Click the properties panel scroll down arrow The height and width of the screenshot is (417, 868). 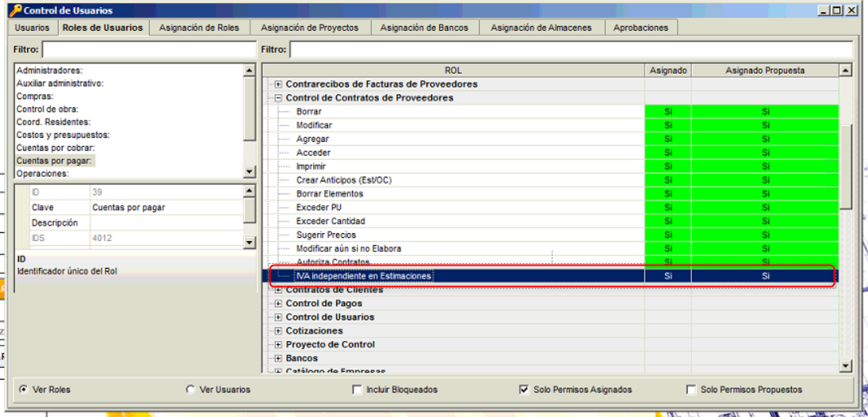[249, 242]
